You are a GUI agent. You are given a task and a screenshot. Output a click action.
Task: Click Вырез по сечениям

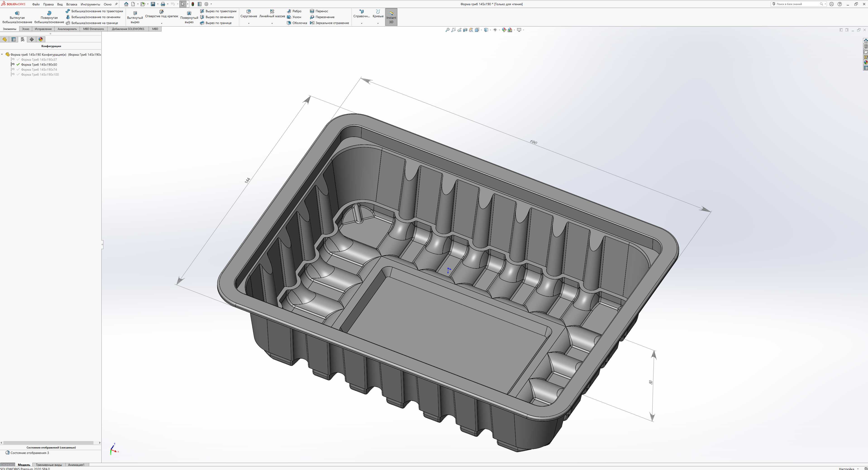point(217,17)
